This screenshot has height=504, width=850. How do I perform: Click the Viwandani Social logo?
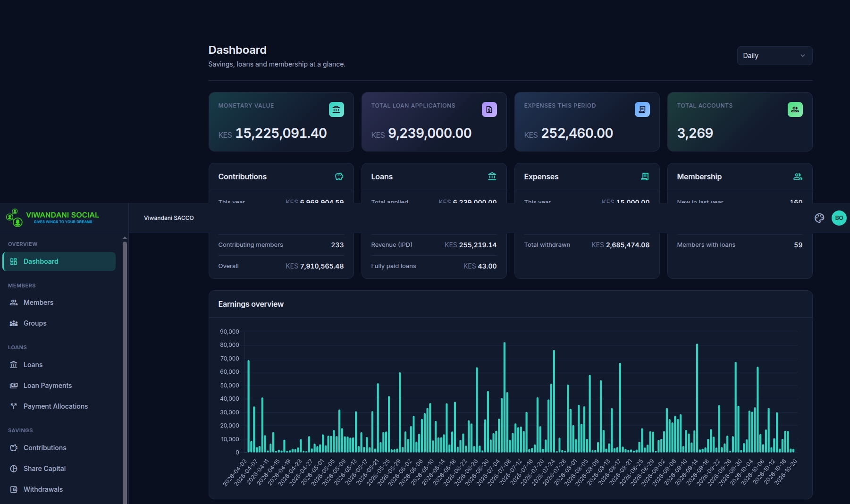coord(52,218)
